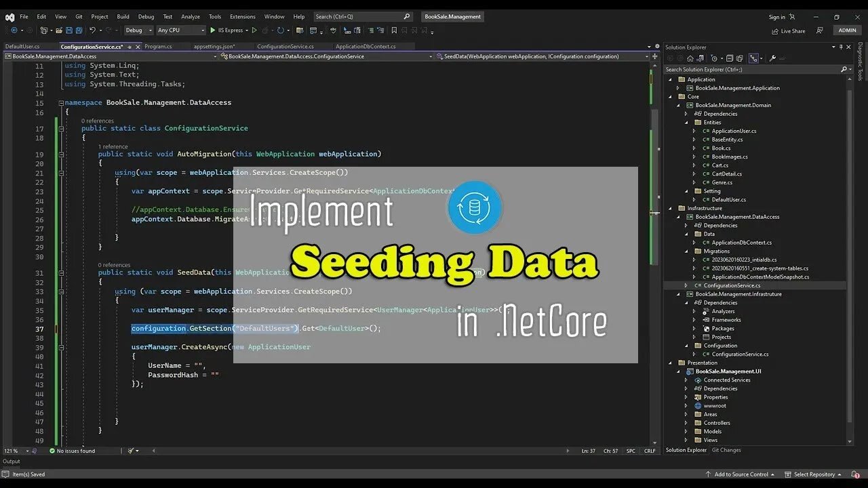Click the Send Feedback icon beside ADMIN
The height and width of the screenshot is (488, 868).
pyautogui.click(x=820, y=30)
